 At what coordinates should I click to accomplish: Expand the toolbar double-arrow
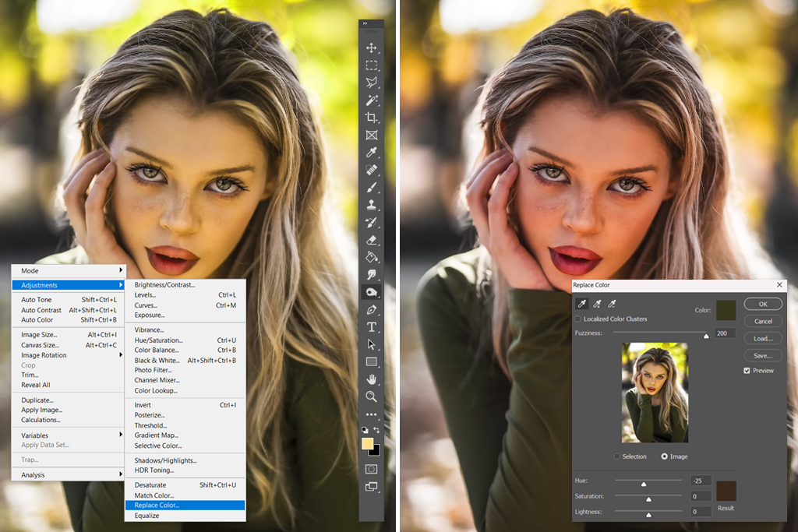point(365,23)
